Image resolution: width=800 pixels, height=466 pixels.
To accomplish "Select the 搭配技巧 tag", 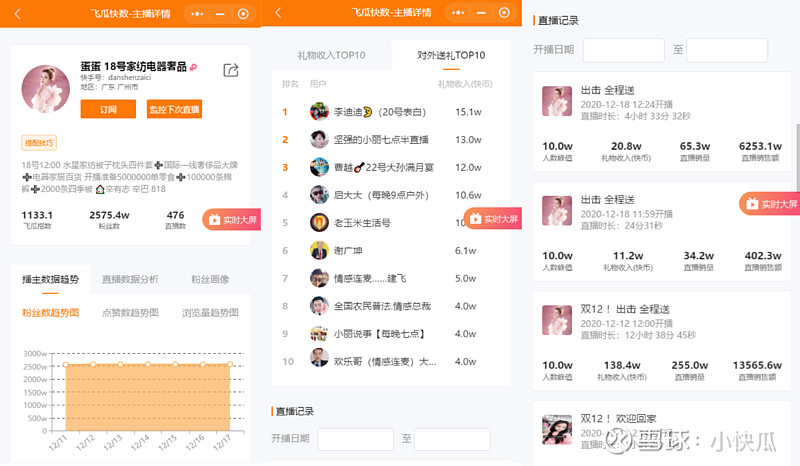I will [39, 143].
